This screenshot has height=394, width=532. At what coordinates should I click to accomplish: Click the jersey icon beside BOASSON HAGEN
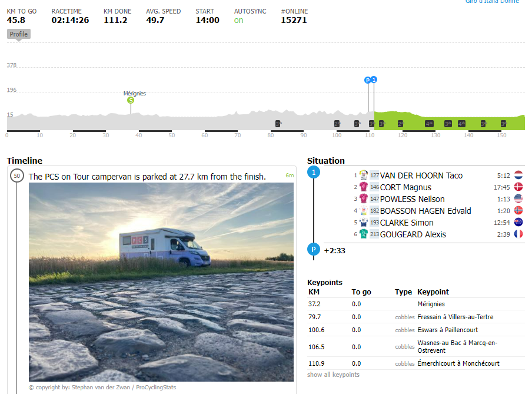click(363, 211)
